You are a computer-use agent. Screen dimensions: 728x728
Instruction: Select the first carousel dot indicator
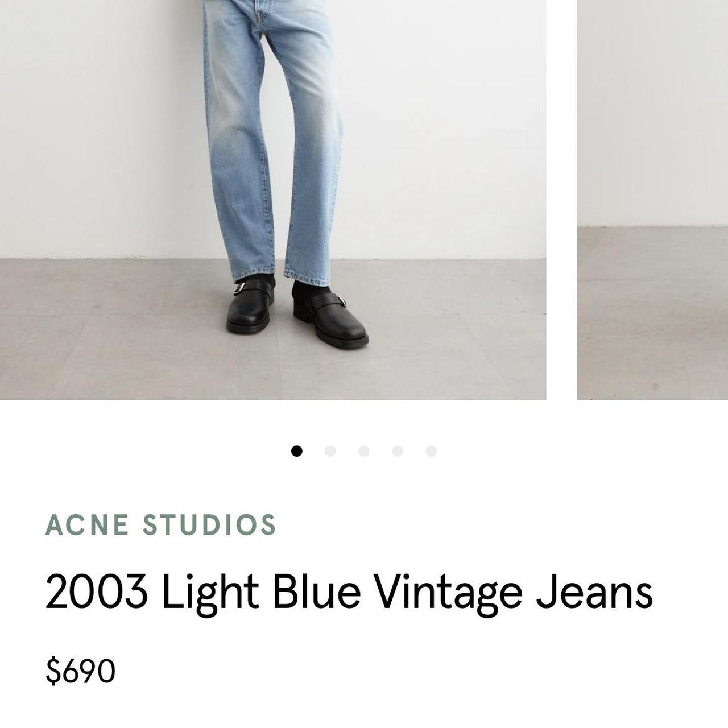[296, 451]
